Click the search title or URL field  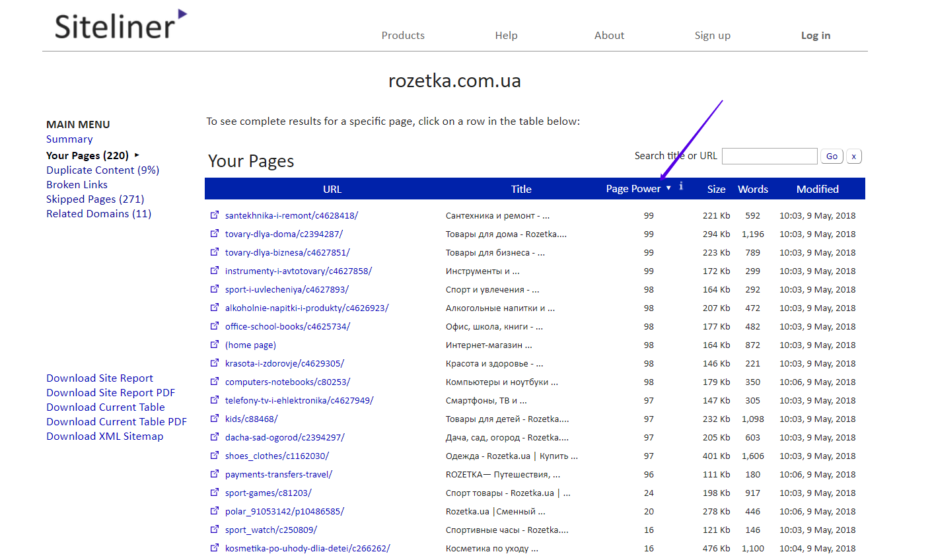point(769,157)
